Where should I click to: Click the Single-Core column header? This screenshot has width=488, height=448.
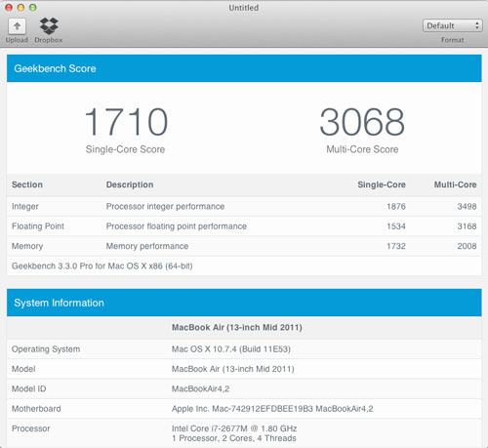pyautogui.click(x=382, y=184)
